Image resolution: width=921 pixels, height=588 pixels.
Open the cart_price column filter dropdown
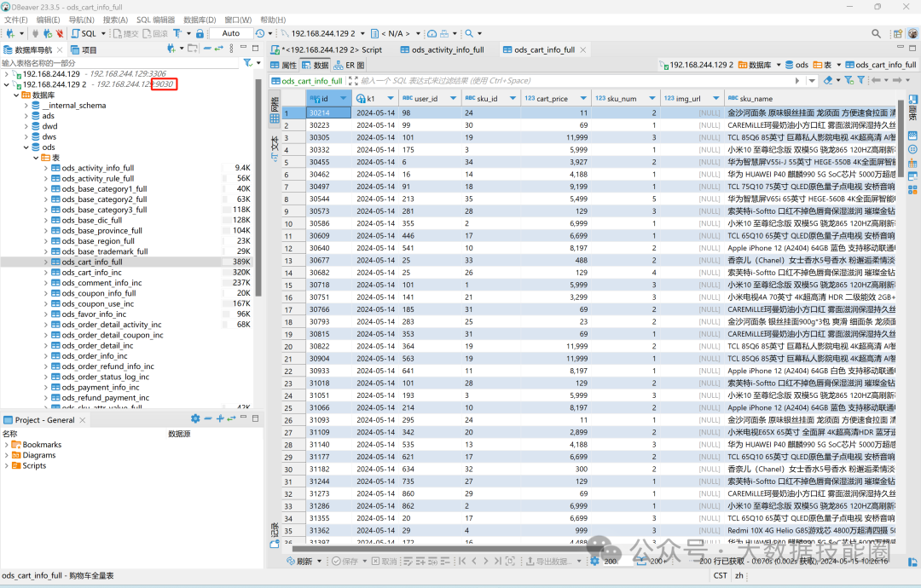(x=583, y=98)
